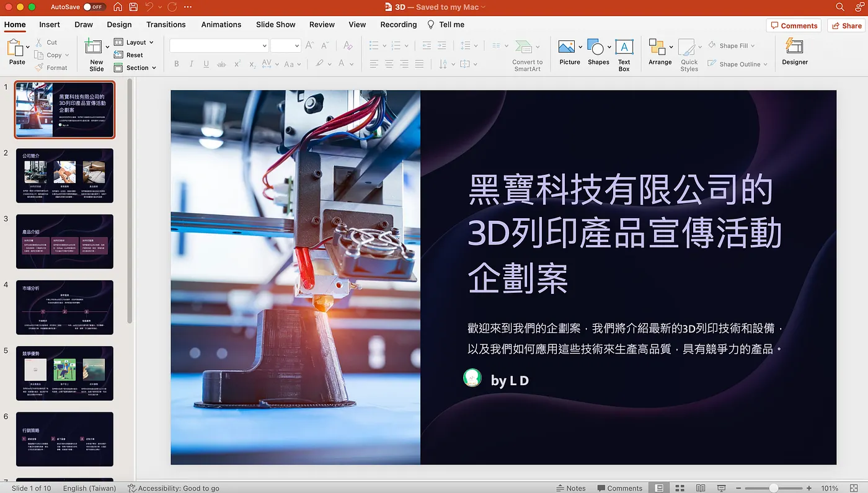The image size is (868, 493).
Task: Toggle Normal view button in status bar
Action: (x=659, y=488)
